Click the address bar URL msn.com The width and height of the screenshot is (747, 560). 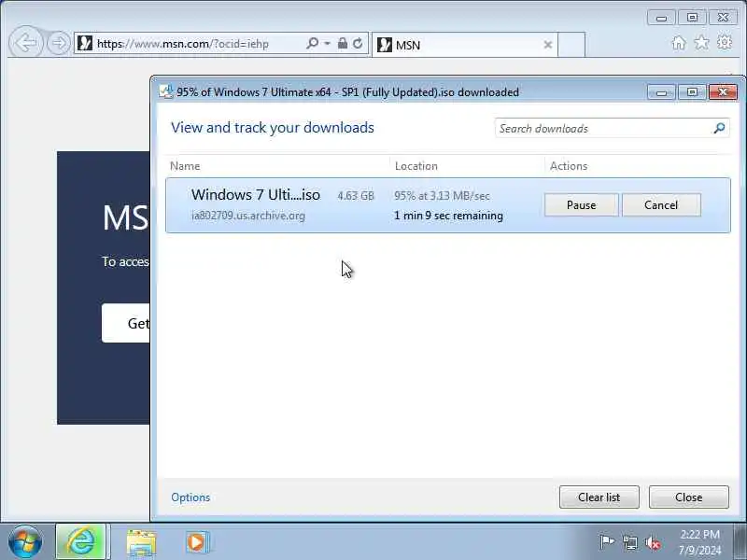click(x=182, y=44)
